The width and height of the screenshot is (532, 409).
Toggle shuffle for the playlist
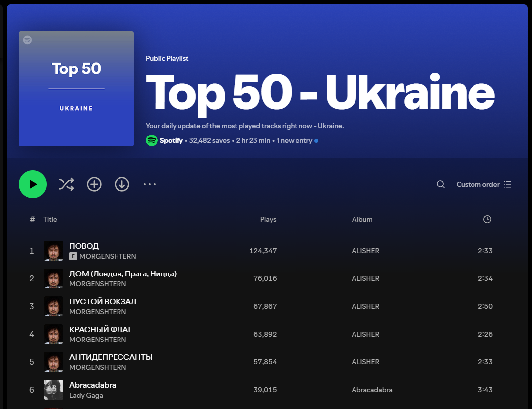(66, 184)
